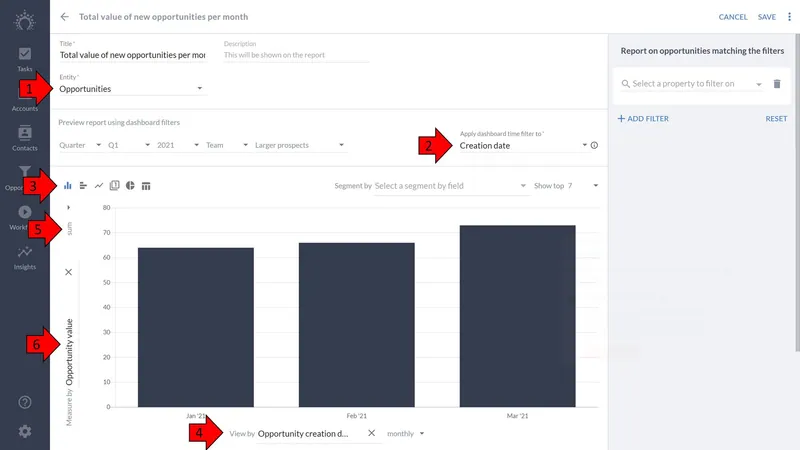Select the line chart type
The width and height of the screenshot is (800, 450).
tap(99, 186)
